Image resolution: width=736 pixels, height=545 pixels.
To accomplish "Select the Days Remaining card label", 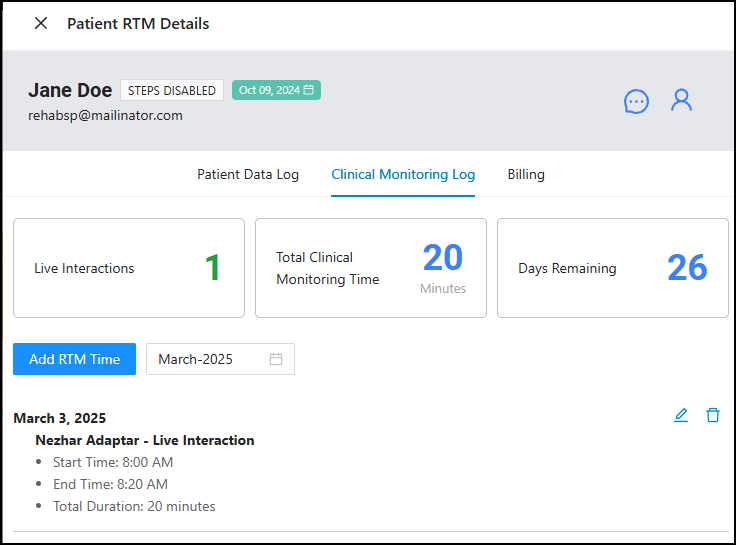I will 567,268.
